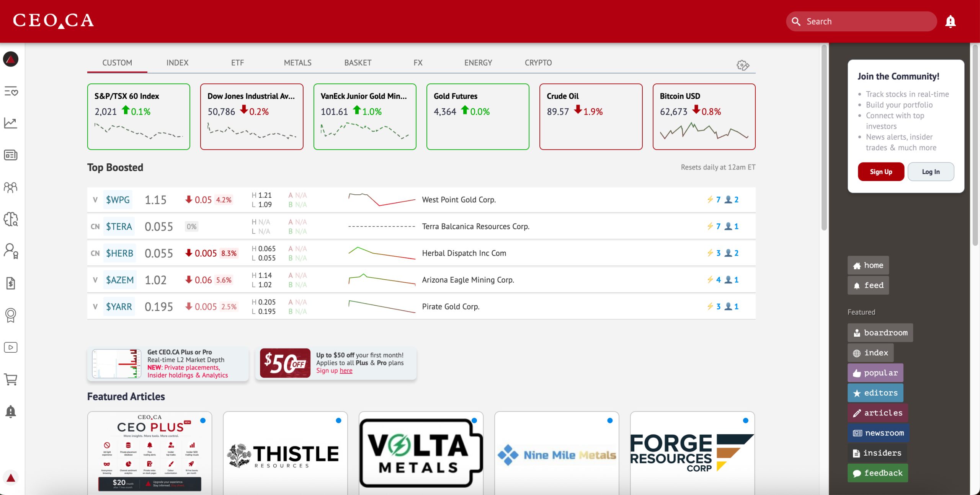Click the search magnifier icon
The image size is (980, 495).
[796, 21]
